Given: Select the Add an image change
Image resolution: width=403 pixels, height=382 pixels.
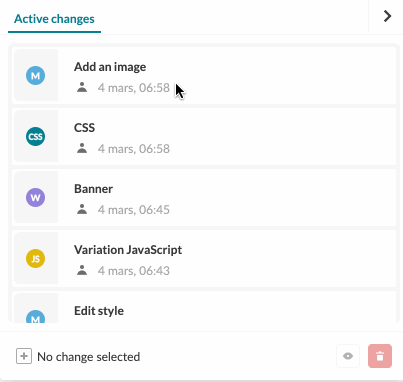Looking at the screenshot, I should click(204, 75).
